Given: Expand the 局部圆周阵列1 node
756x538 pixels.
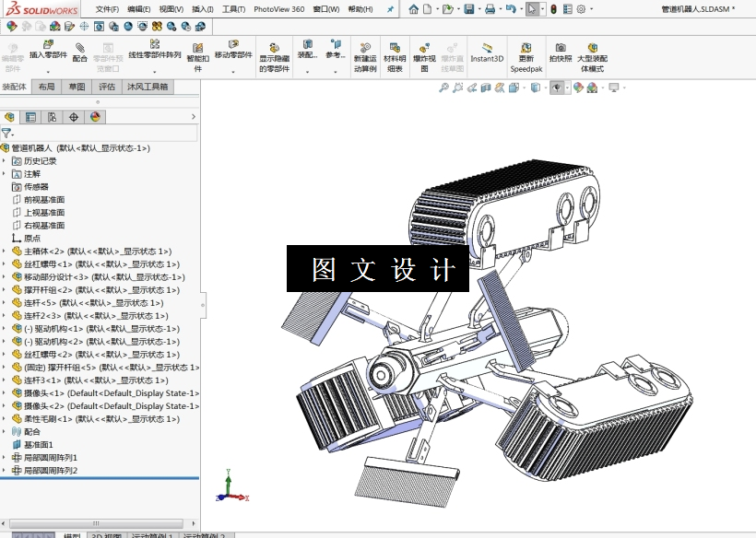Looking at the screenshot, I should (x=5, y=458).
